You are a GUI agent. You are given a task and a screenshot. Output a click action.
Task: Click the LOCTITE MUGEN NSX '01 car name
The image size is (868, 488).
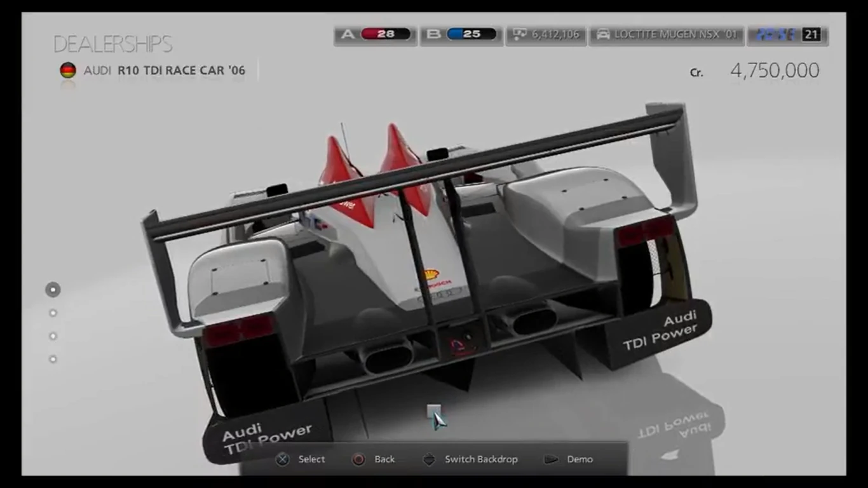[676, 34]
